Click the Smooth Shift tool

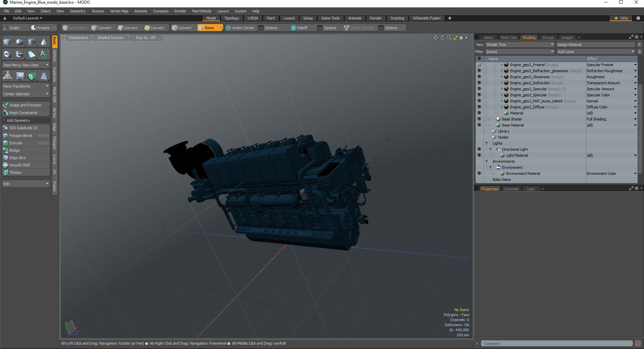[26, 165]
